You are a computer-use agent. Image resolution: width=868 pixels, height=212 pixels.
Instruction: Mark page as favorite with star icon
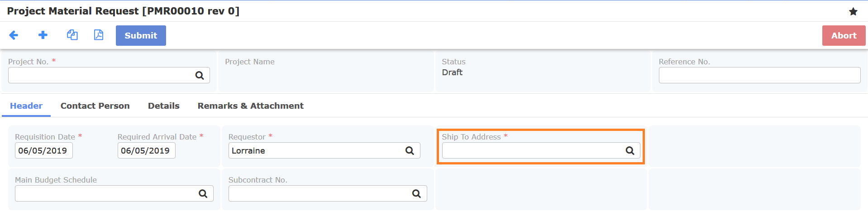(853, 11)
